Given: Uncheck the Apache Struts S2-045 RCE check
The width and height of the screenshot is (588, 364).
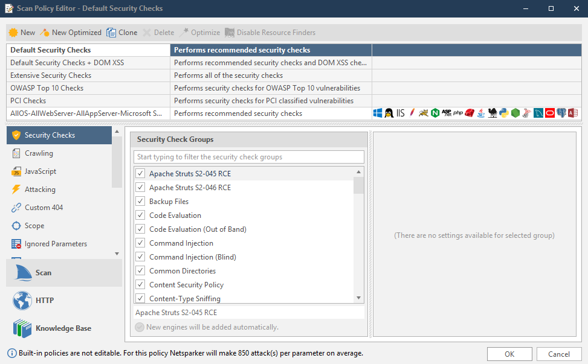Looking at the screenshot, I should click(x=140, y=173).
